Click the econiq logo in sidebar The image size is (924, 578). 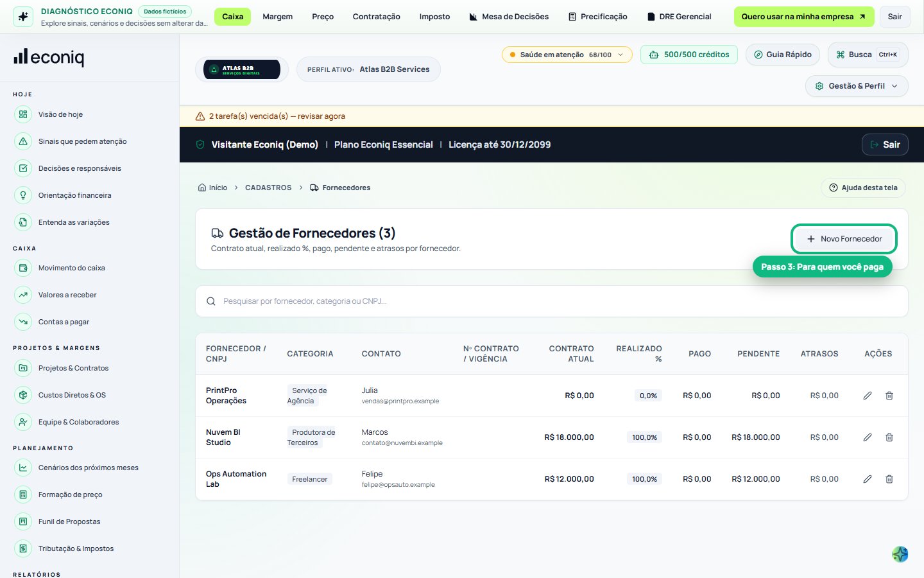pyautogui.click(x=49, y=57)
